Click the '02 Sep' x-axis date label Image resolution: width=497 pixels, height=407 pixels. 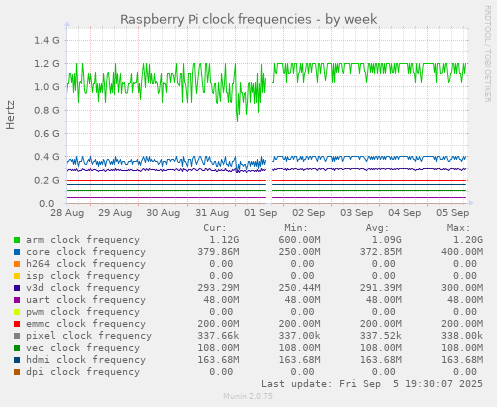[309, 213]
